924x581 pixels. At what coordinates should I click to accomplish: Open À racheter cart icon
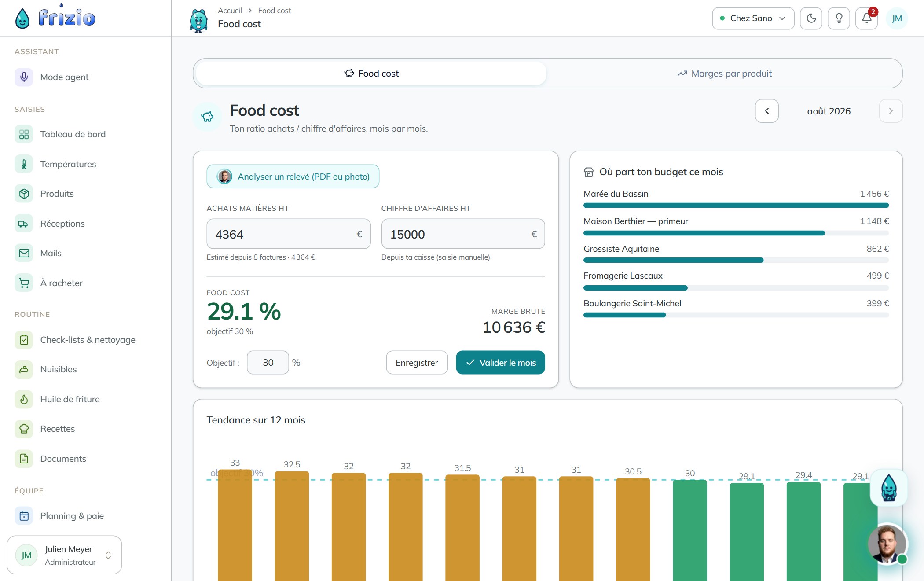tap(24, 283)
